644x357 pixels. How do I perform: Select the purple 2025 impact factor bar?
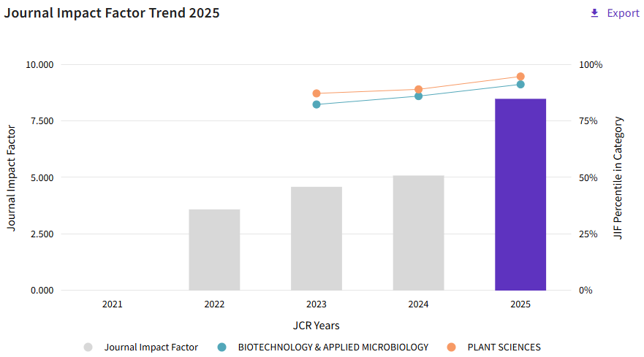coord(520,194)
